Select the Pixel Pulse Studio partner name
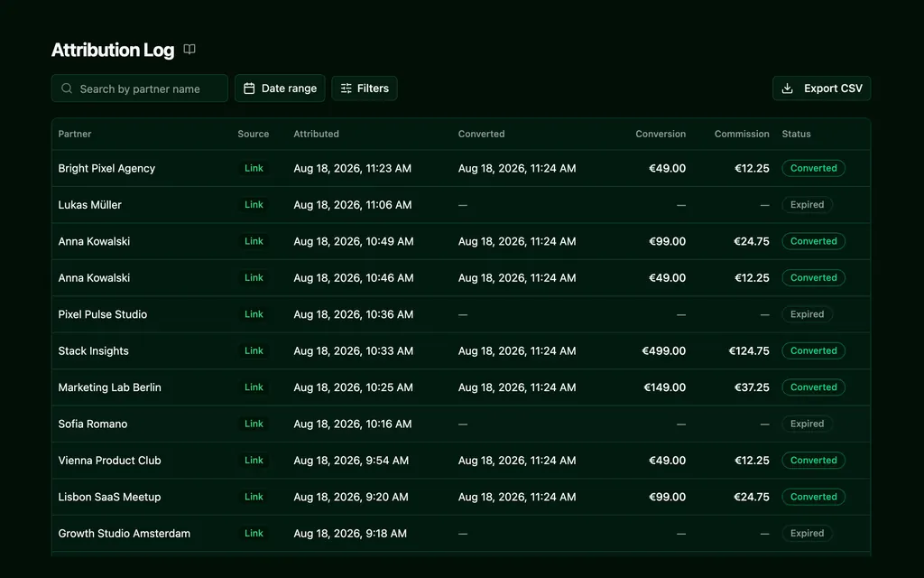Screen dimensions: 924x578 tap(103, 314)
